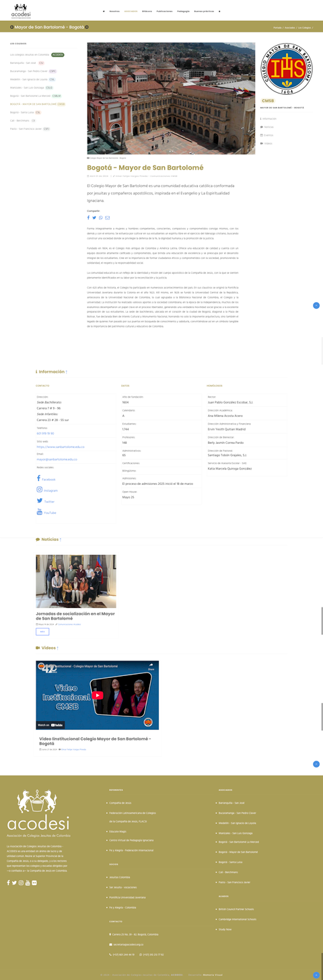Viewport: 323px width, 980px height.
Task: Open the Bitácora menu
Action: click(x=147, y=11)
